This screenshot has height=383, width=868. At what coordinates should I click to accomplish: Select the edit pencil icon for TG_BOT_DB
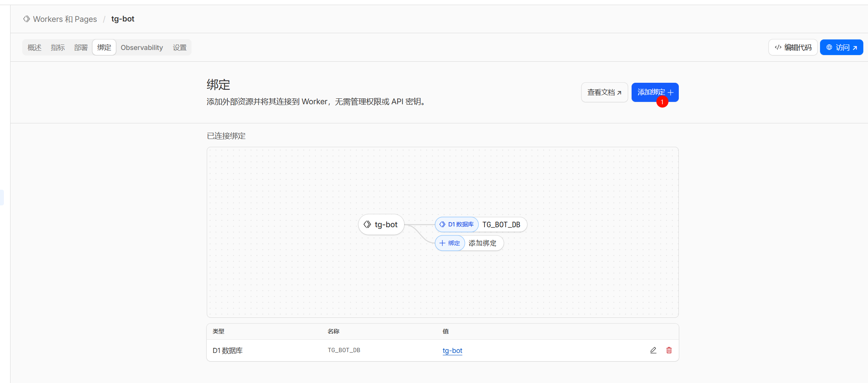coord(653,350)
